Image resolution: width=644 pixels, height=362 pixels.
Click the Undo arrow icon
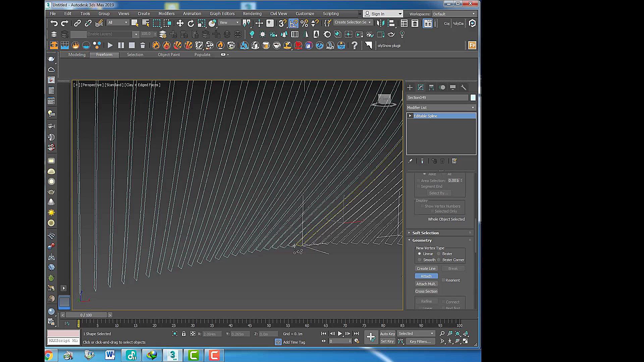pos(54,23)
